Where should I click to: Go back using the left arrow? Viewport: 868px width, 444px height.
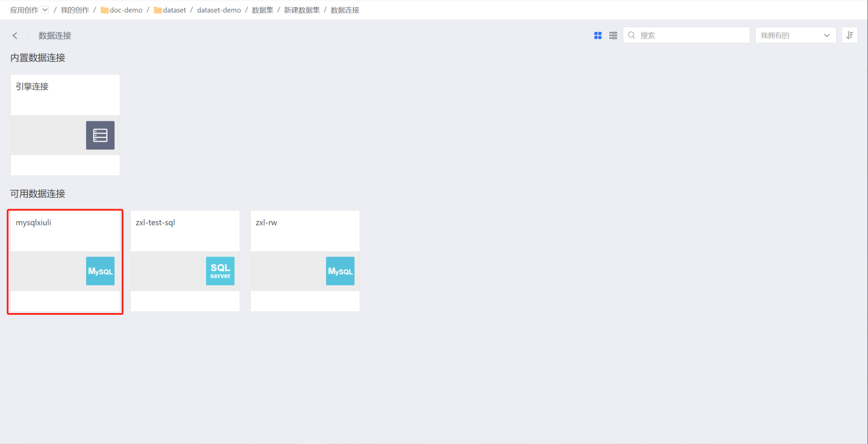(x=15, y=36)
